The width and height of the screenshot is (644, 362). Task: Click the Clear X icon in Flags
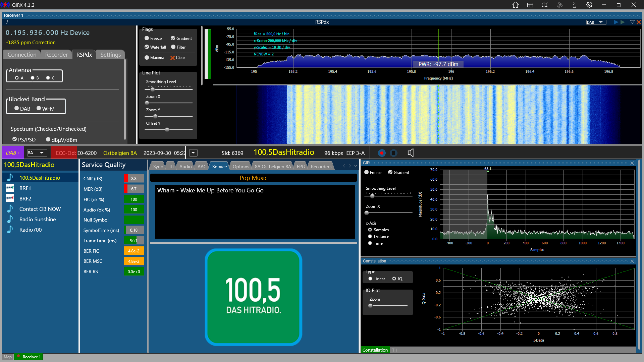(173, 58)
